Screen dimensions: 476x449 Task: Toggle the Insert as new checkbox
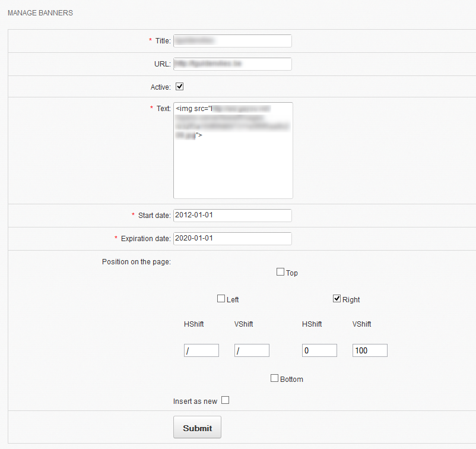225,400
